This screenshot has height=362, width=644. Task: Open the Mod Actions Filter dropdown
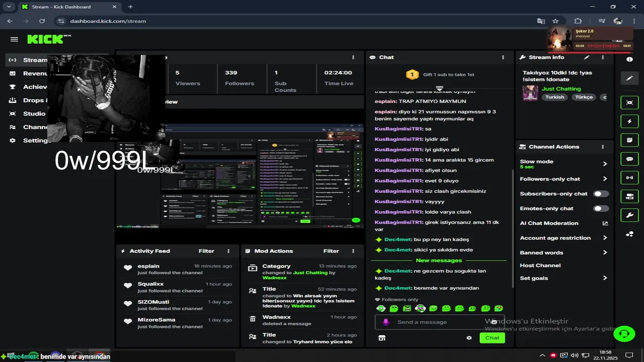click(x=331, y=251)
